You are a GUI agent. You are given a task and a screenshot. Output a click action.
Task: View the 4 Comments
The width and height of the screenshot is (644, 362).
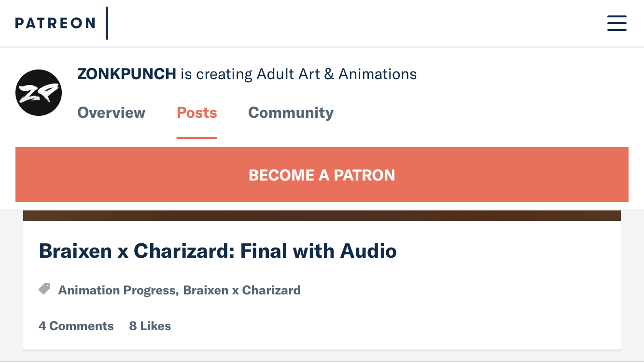(76, 326)
